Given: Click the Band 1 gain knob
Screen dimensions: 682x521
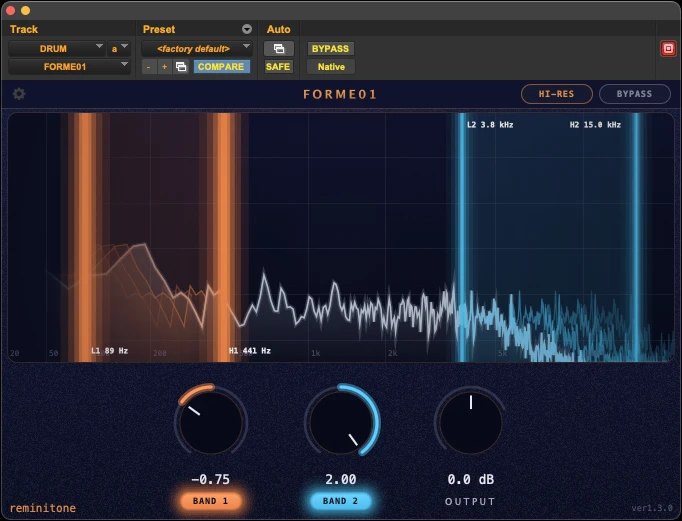Looking at the screenshot, I should (211, 422).
